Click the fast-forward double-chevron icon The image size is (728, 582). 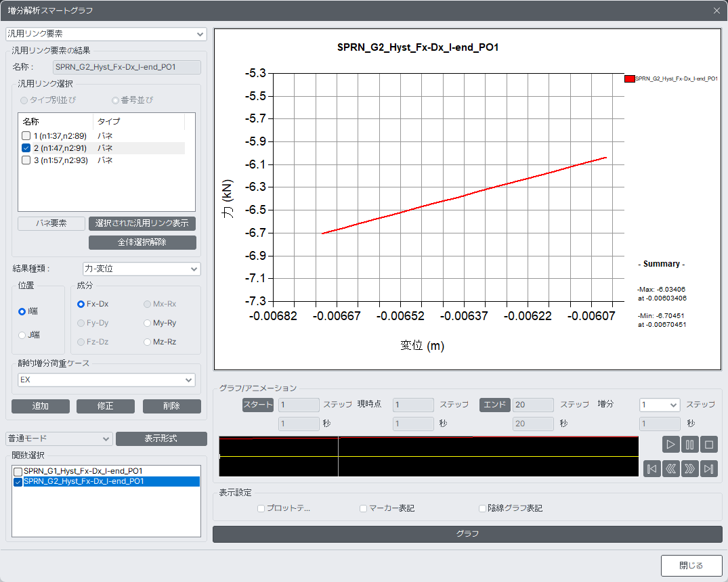[x=690, y=468]
